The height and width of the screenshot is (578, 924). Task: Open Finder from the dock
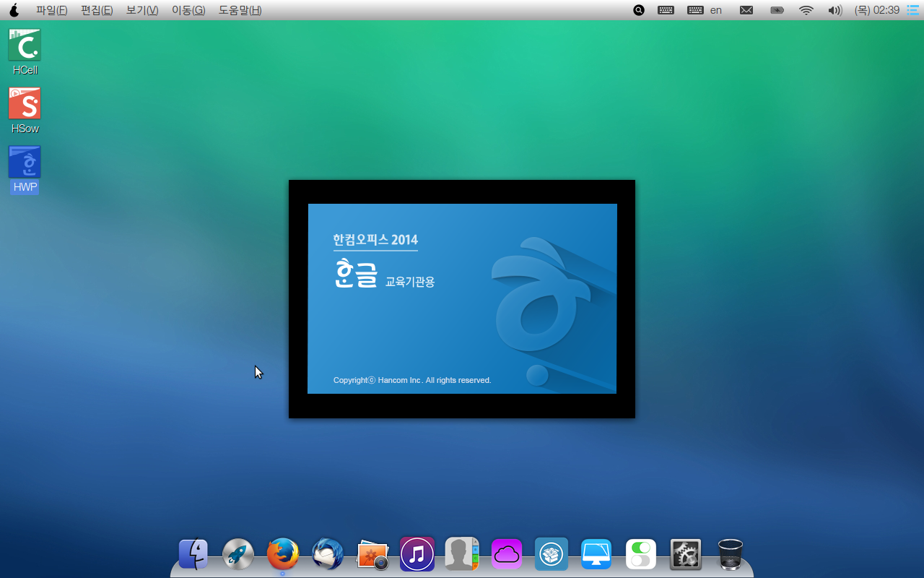(x=193, y=555)
